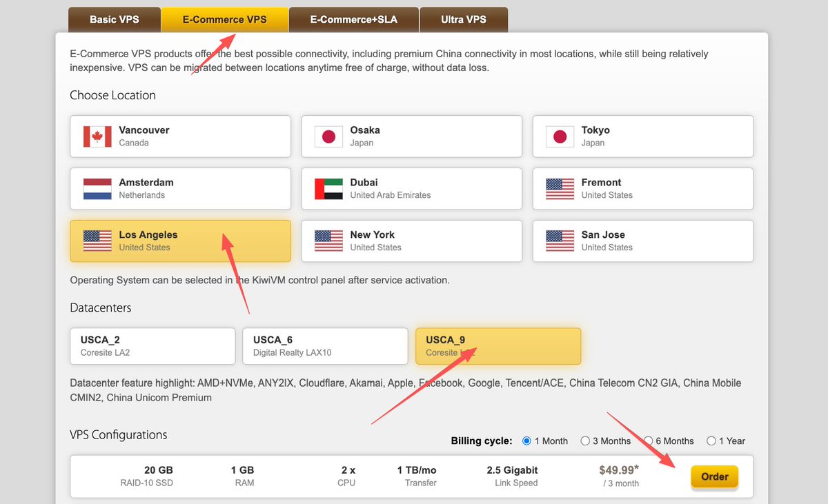This screenshot has height=504, width=828.
Task: Click the Canadian flag icon for Vancouver
Action: tap(97, 137)
